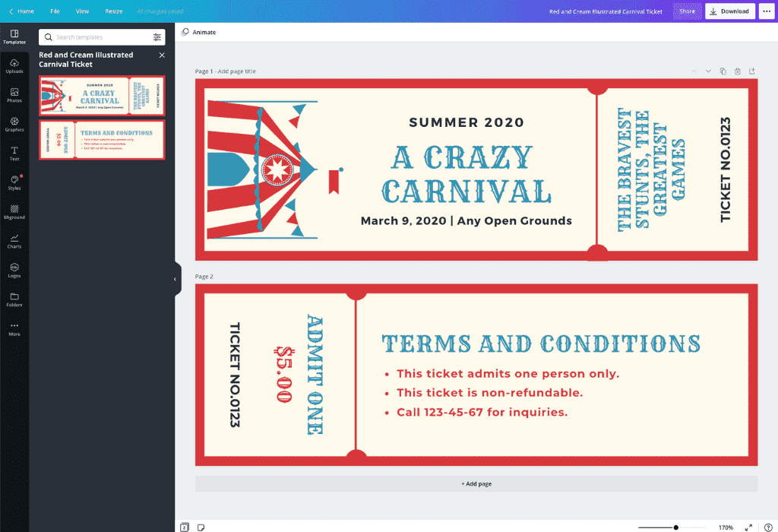Viewport: 778px width, 532px height.
Task: Open the search filter options icon
Action: click(x=157, y=37)
